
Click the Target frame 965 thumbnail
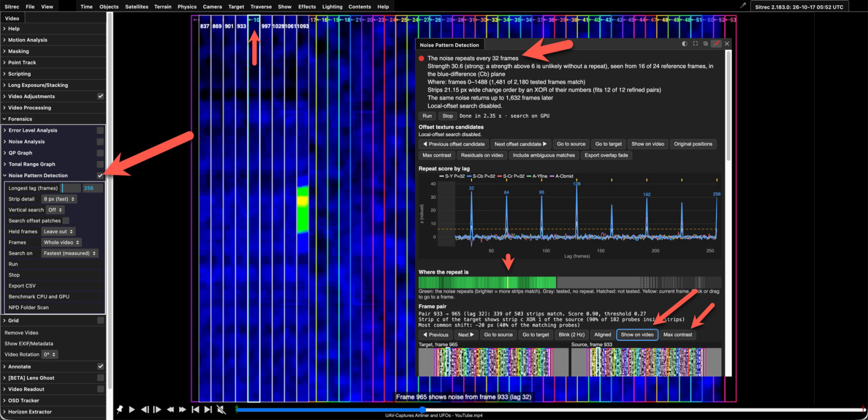[x=494, y=362]
